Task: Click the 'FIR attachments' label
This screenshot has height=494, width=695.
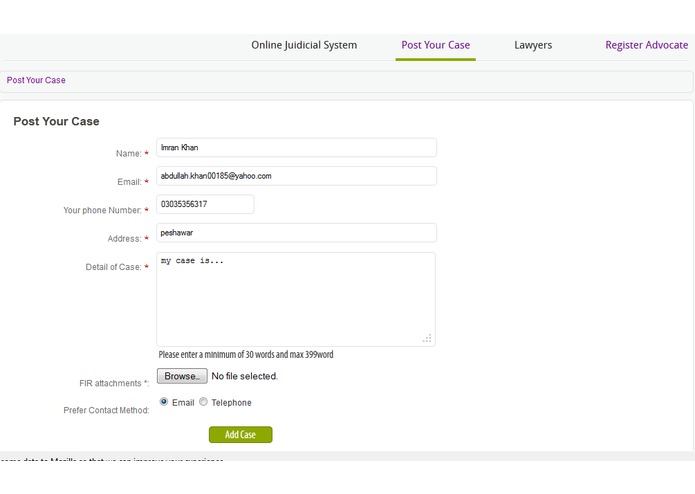Action: (x=114, y=383)
